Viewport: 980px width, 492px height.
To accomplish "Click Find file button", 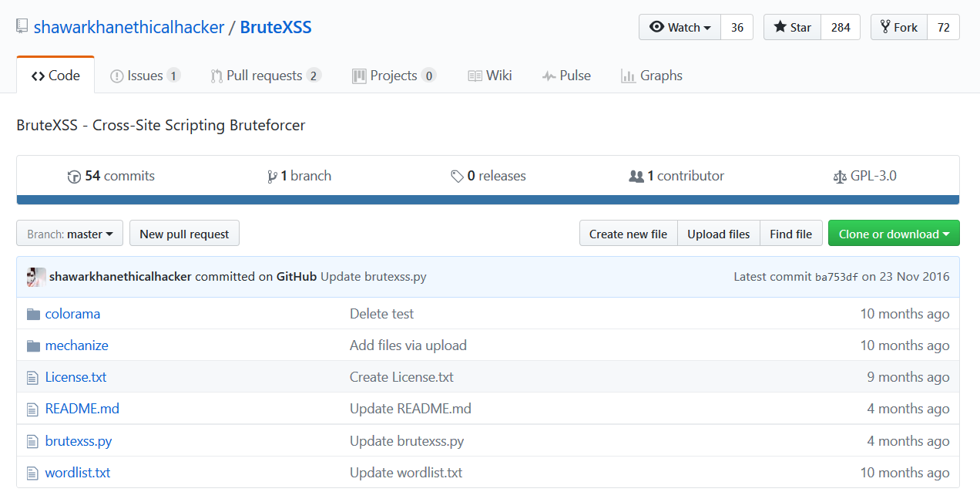I will coord(790,234).
